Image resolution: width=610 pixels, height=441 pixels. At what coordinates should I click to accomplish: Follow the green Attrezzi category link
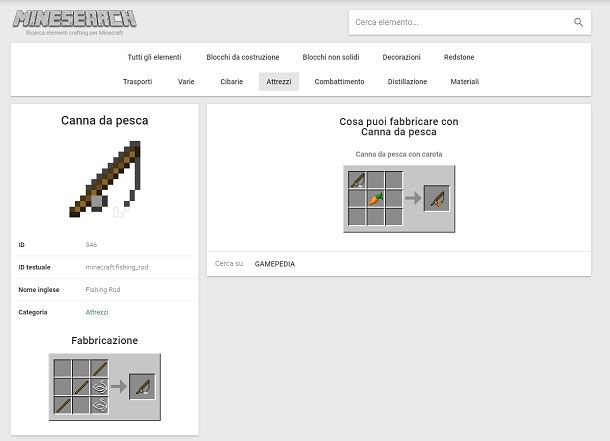(x=97, y=312)
